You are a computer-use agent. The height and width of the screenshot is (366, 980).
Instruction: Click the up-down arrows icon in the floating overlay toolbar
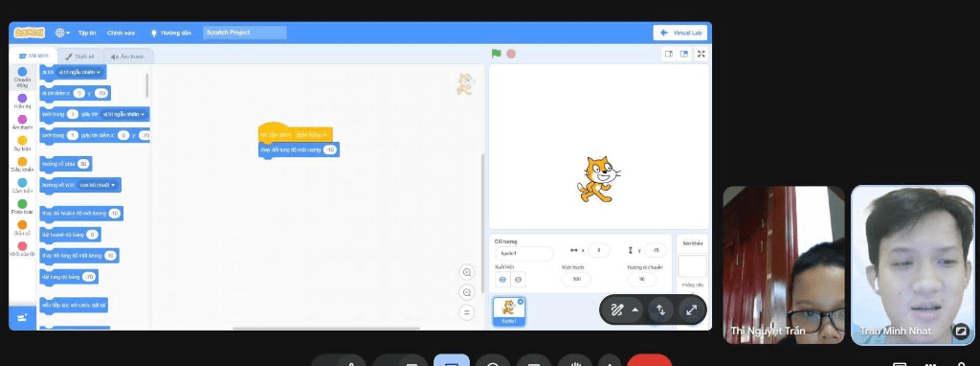click(660, 309)
